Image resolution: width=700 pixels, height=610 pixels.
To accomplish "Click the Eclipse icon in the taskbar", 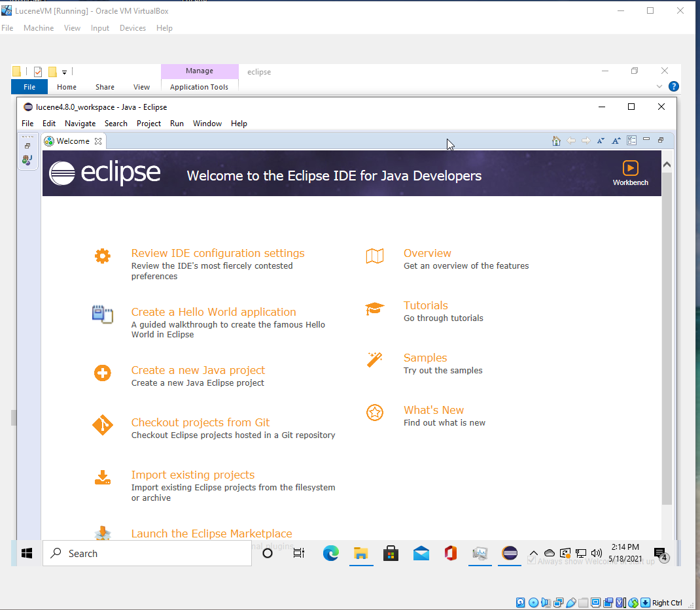I will (x=510, y=553).
